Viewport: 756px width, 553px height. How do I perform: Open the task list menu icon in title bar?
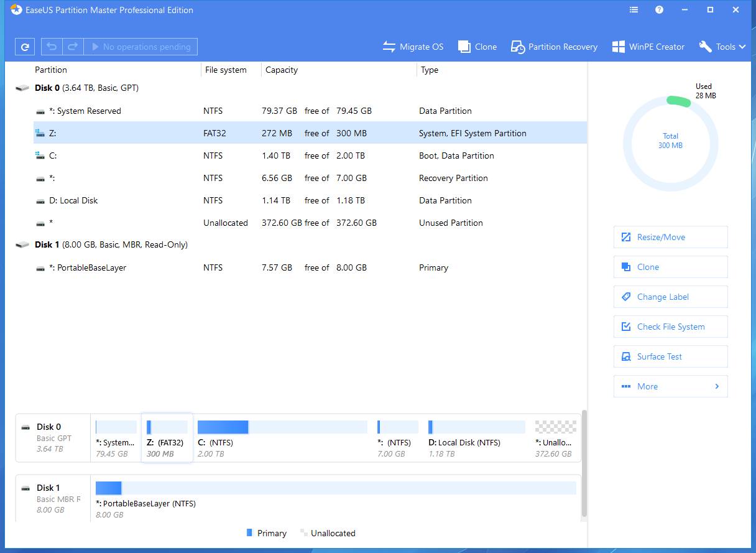click(634, 10)
